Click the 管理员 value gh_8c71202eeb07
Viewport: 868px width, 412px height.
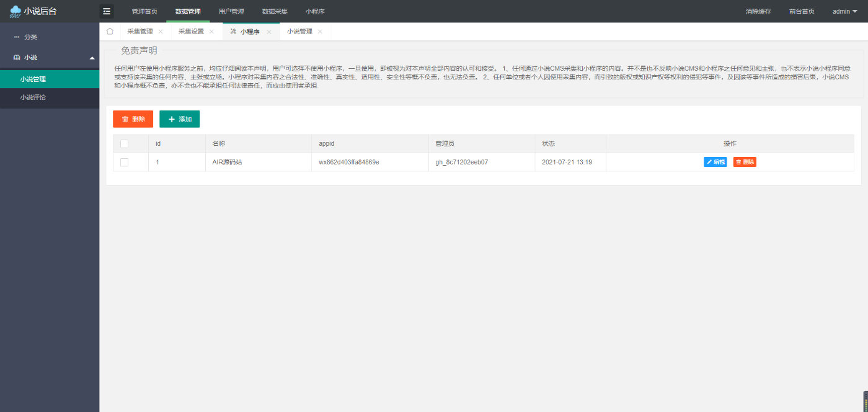click(462, 162)
